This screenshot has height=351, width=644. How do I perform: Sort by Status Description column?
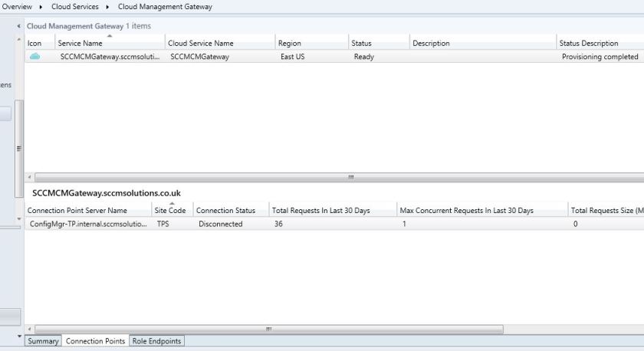[600, 43]
